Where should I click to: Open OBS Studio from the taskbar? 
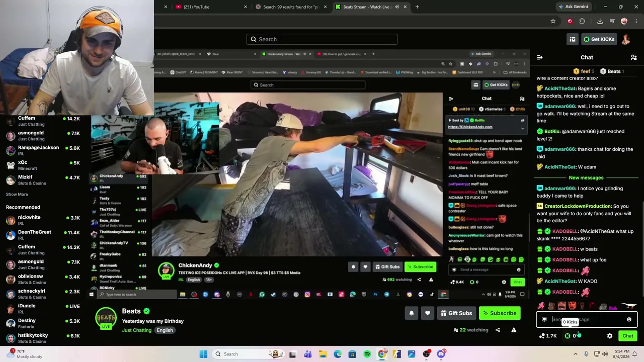[427, 354]
